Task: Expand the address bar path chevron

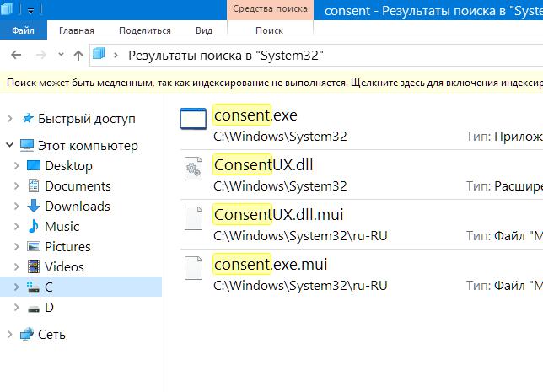Action: [x=116, y=56]
